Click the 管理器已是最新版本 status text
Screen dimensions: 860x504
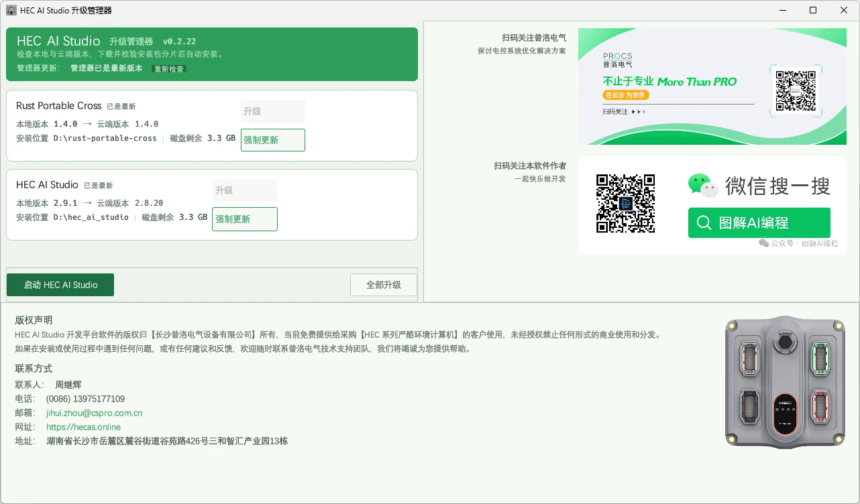click(x=107, y=68)
